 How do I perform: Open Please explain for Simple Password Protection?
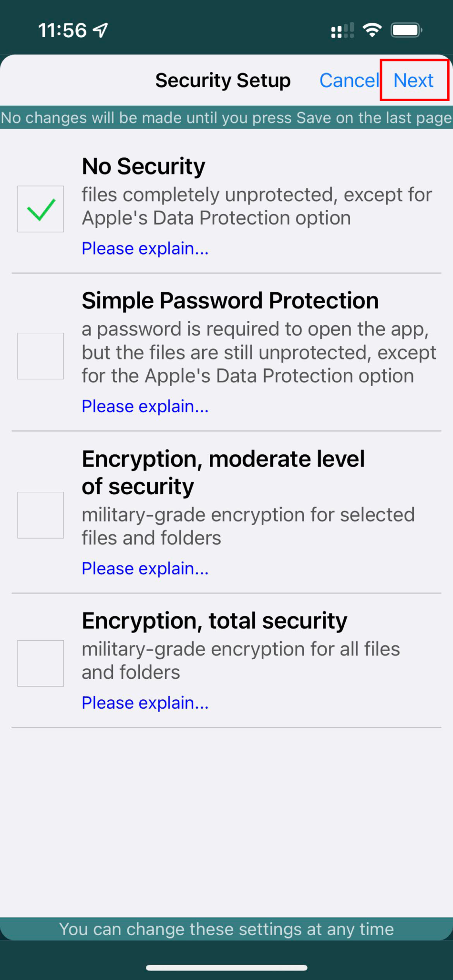144,406
